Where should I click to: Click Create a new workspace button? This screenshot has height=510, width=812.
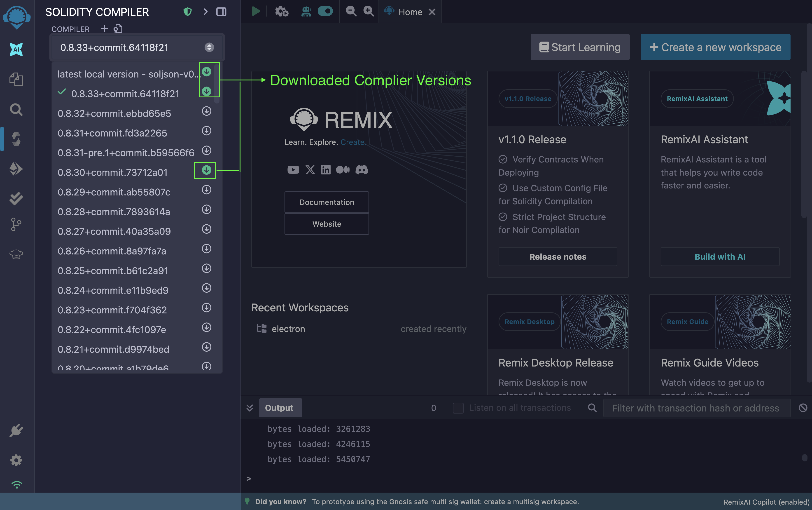tap(715, 47)
